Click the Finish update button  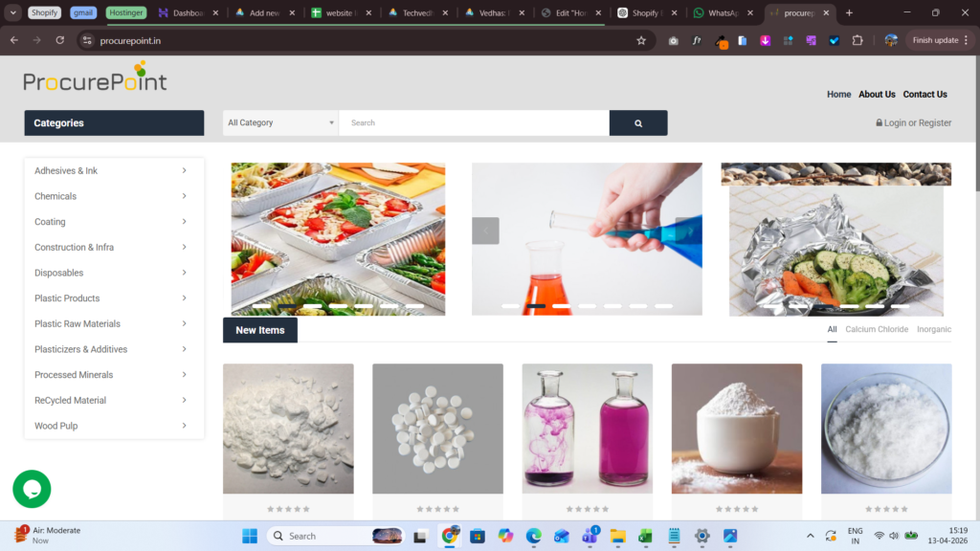tap(934, 40)
